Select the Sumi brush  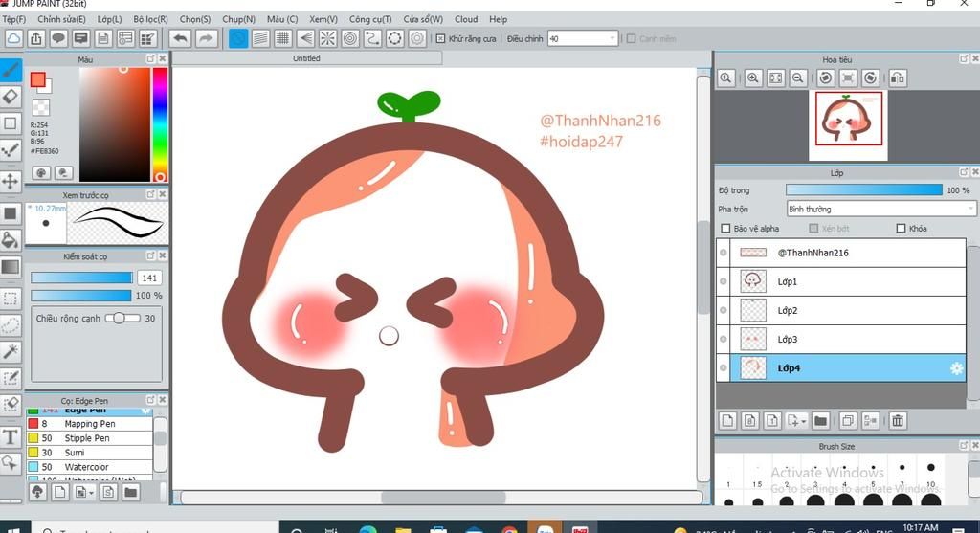(x=89, y=453)
